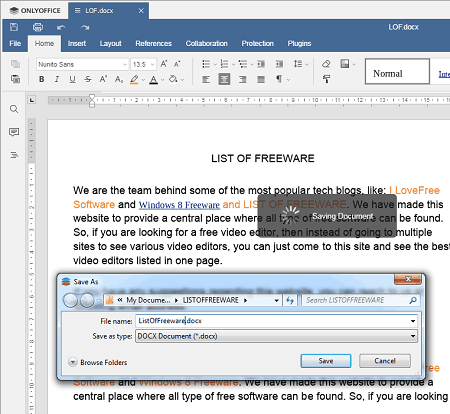Switch to the Protection tab
Screen dimensions: 450x414
pos(257,44)
